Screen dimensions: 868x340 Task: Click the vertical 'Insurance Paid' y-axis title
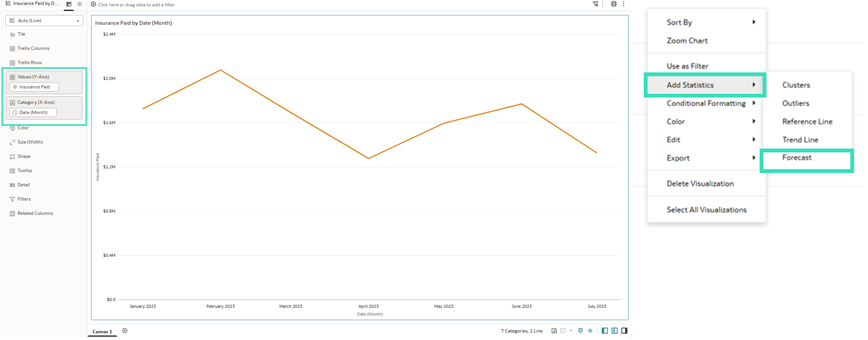click(x=97, y=167)
